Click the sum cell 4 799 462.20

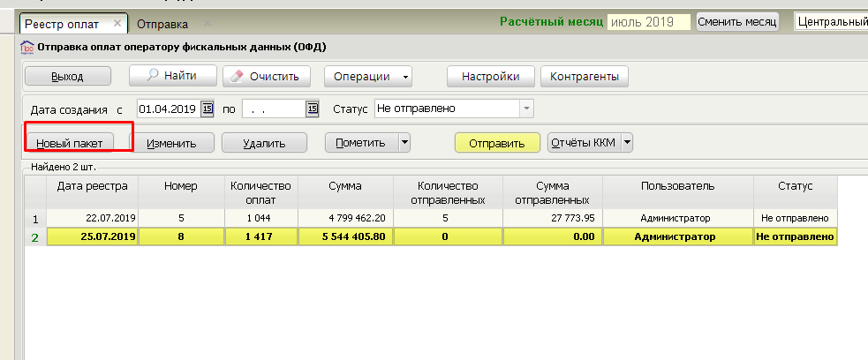point(345,219)
